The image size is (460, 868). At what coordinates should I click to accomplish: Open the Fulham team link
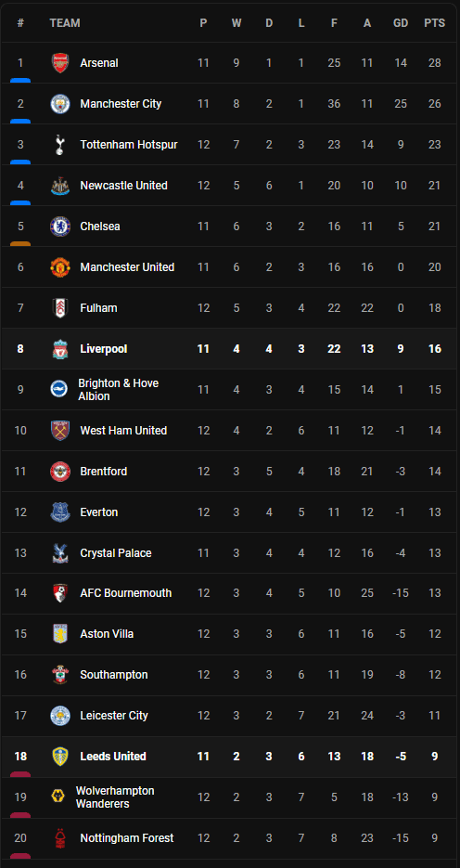(98, 308)
